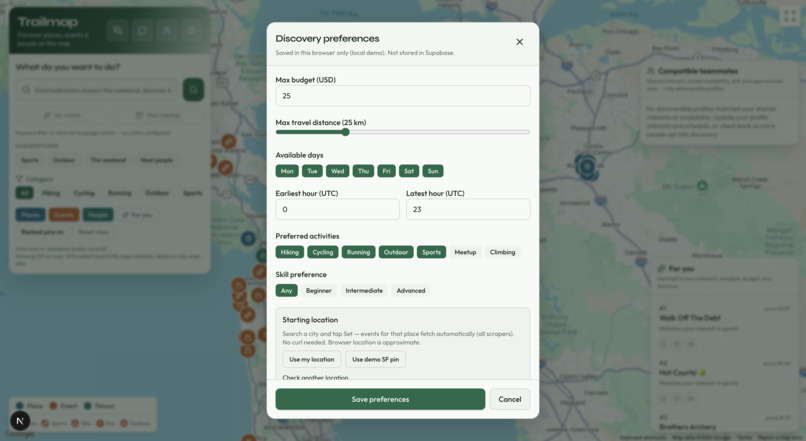Deselect Cycling preferred activity
The width and height of the screenshot is (806, 441).
(x=323, y=252)
